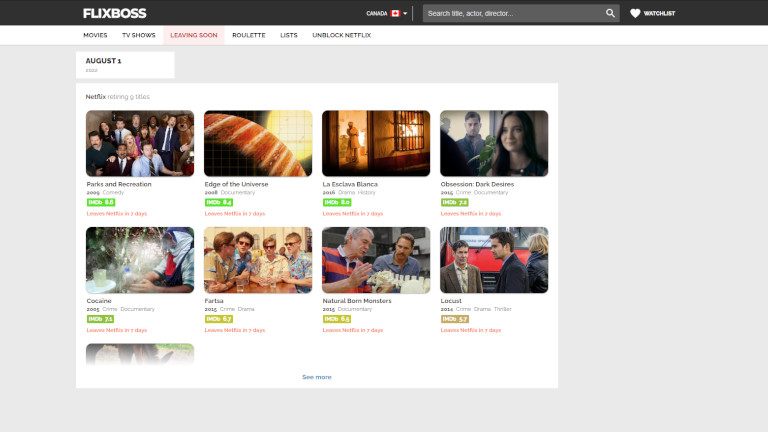Click Documentary genre under Edge of the Universe
This screenshot has width=768, height=432.
[238, 192]
